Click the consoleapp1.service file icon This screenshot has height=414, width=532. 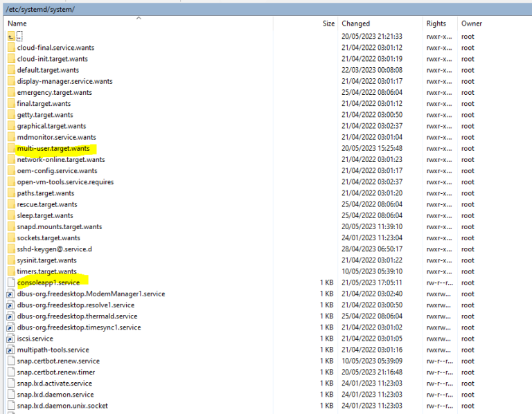click(11, 282)
